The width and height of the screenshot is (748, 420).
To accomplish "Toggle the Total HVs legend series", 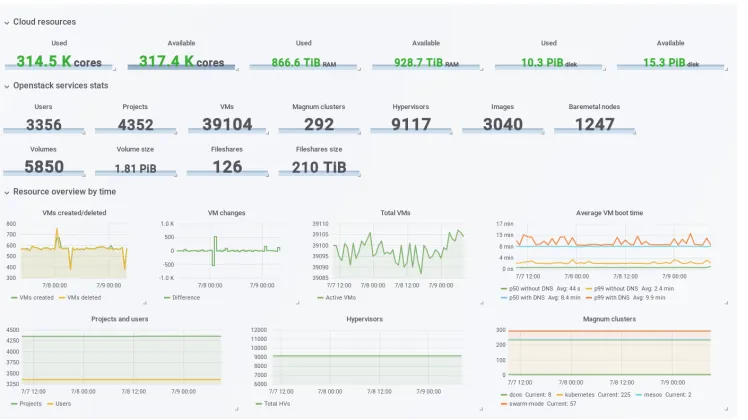I will click(x=277, y=404).
